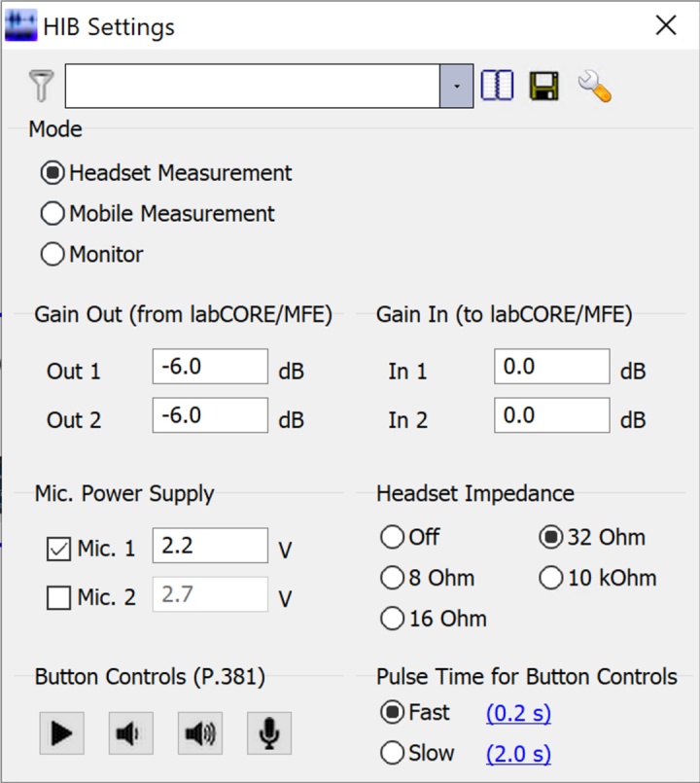Open the wrench settings tool icon

pyautogui.click(x=593, y=87)
